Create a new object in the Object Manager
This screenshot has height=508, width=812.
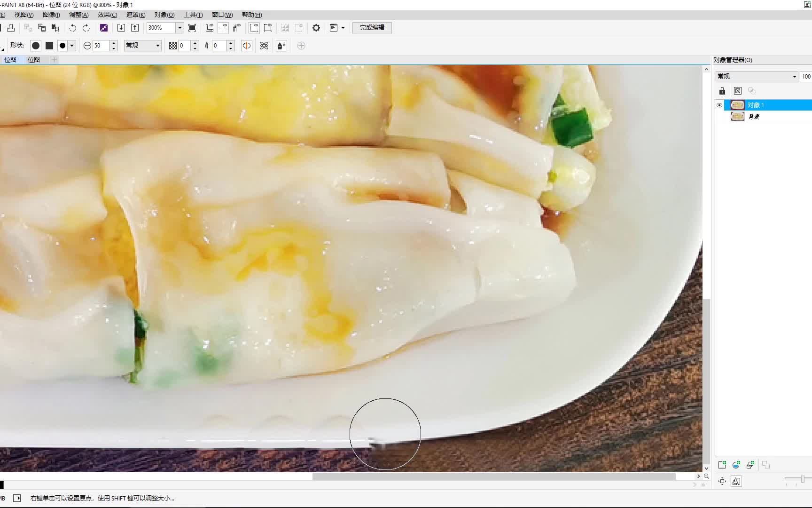pyautogui.click(x=722, y=465)
